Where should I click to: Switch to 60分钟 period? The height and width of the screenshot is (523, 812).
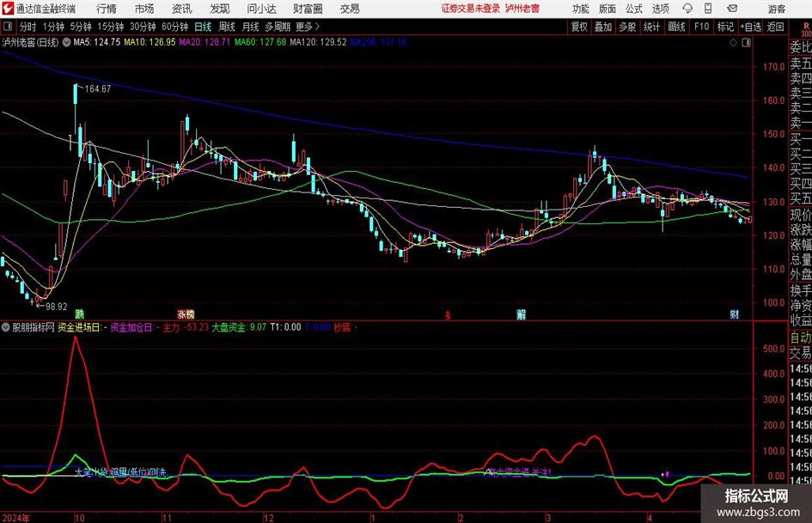click(174, 27)
